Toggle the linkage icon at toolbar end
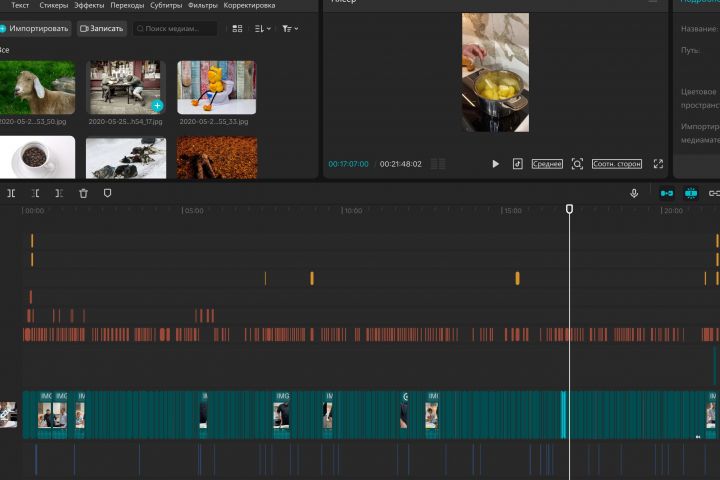Image resolution: width=720 pixels, height=480 pixels. [x=714, y=193]
